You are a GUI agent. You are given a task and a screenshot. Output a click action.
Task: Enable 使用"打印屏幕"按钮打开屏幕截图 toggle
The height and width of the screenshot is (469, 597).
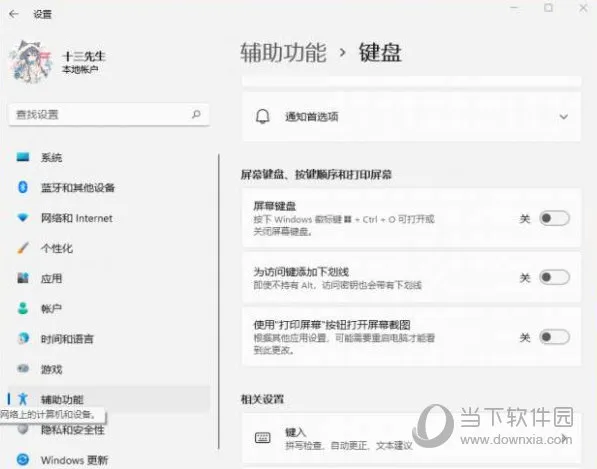[554, 337]
